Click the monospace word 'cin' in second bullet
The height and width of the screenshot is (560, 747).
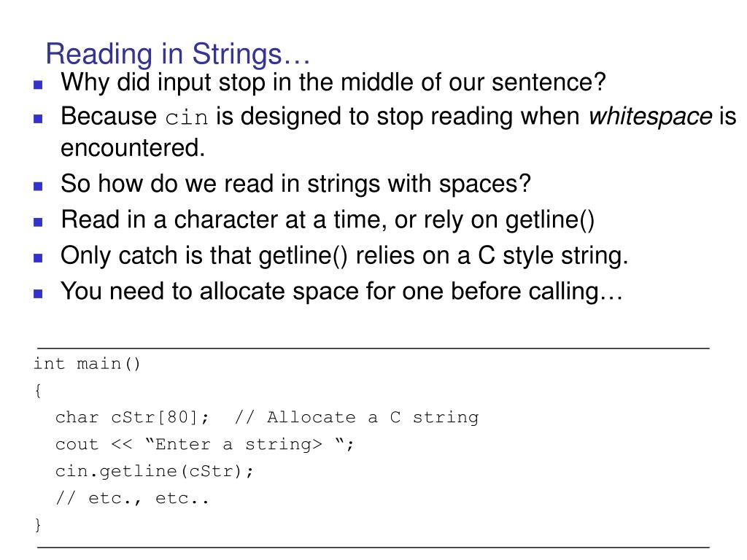[x=187, y=118]
